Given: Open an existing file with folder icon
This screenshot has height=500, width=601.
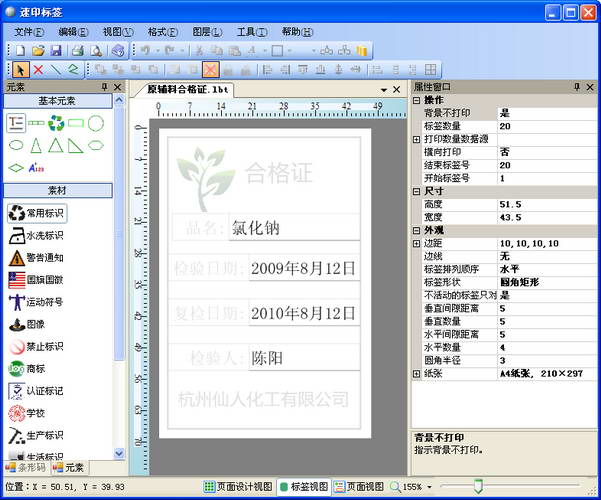Looking at the screenshot, I should tap(38, 50).
